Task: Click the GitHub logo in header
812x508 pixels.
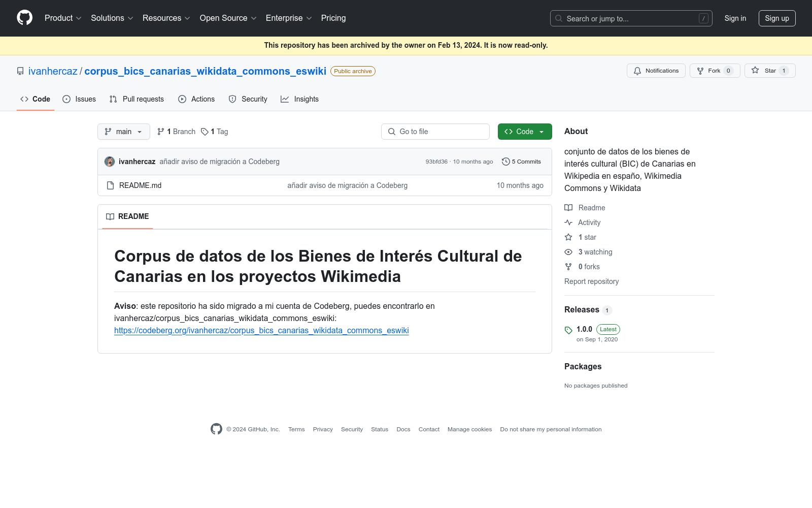Action: click(x=24, y=18)
